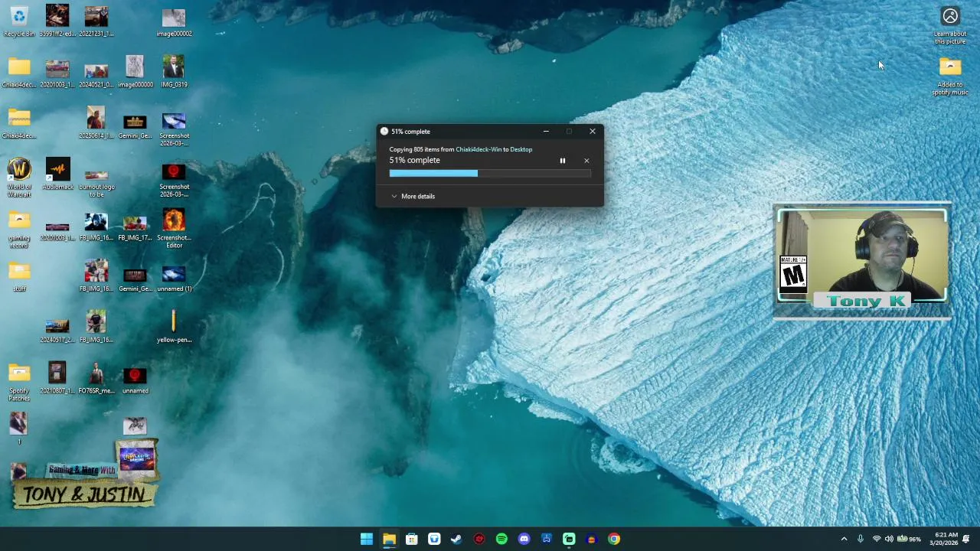Screen dimensions: 980x551
Task: Open Learn about this picture
Action: (x=950, y=25)
